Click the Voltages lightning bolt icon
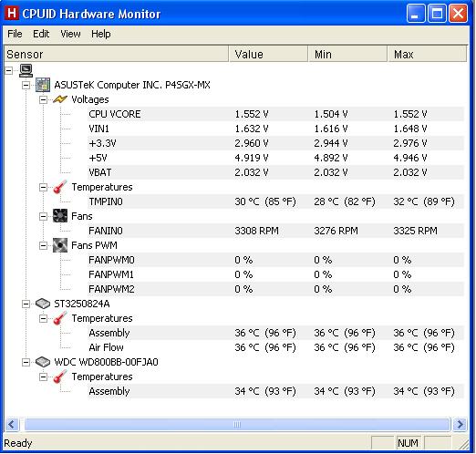The height and width of the screenshot is (454, 476). [60, 99]
